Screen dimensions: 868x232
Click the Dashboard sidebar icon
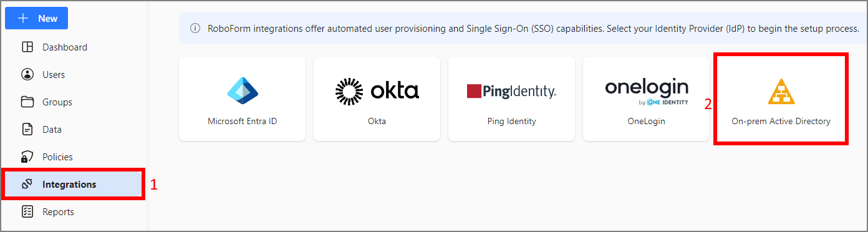coord(27,47)
